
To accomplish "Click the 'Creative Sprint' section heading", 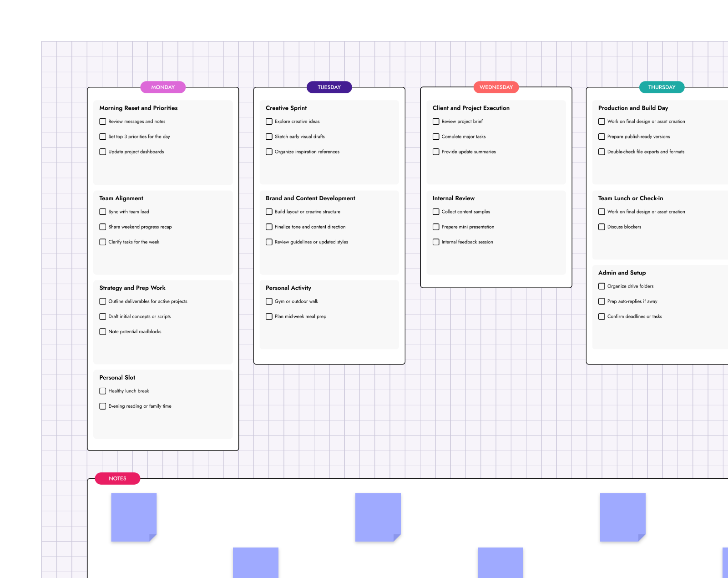I will pyautogui.click(x=286, y=108).
